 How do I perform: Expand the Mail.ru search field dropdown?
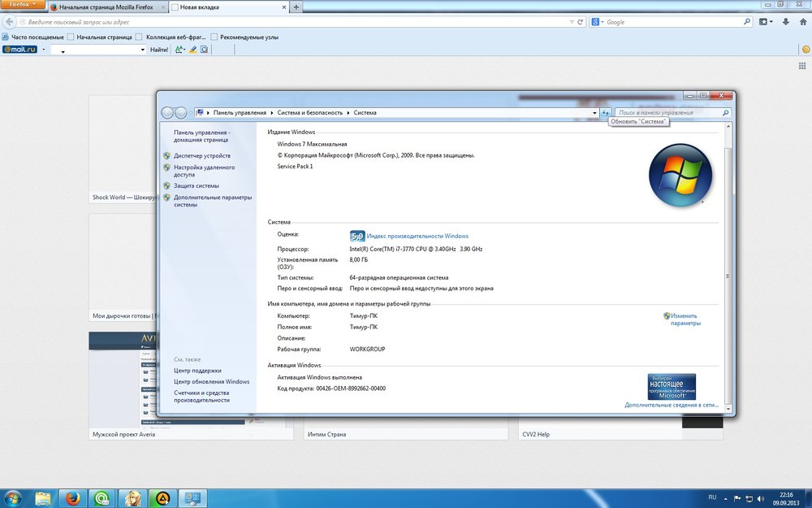click(142, 50)
